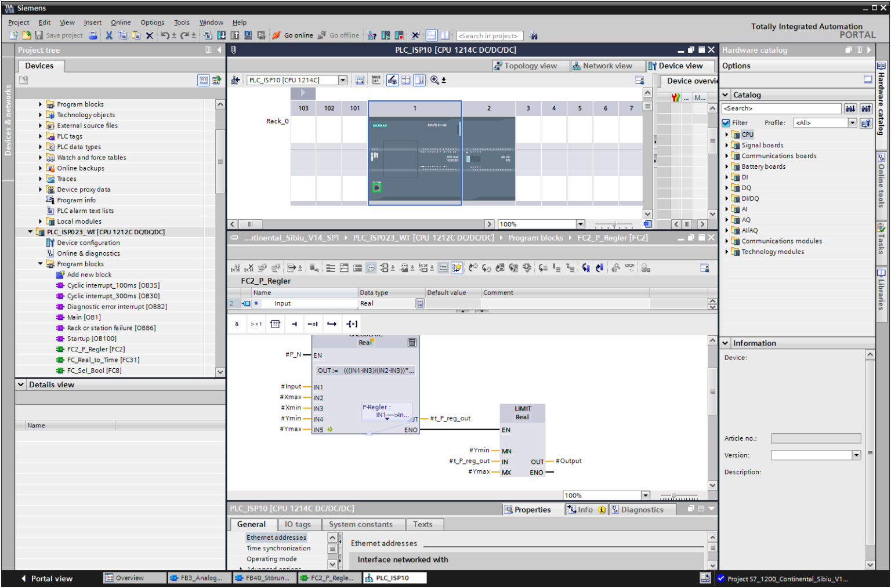Image resolution: width=891 pixels, height=588 pixels.
Task: Toggle absolute/symbolic operand display in the editor
Action: pos(443,267)
